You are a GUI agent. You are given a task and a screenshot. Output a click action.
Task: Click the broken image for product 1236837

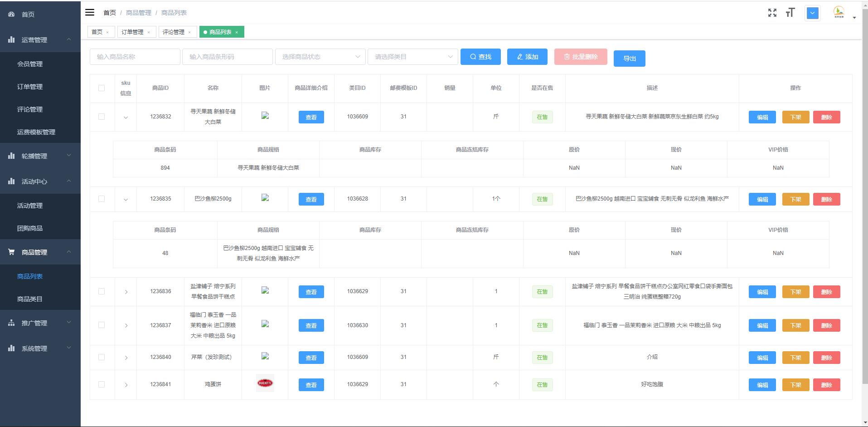pos(265,324)
